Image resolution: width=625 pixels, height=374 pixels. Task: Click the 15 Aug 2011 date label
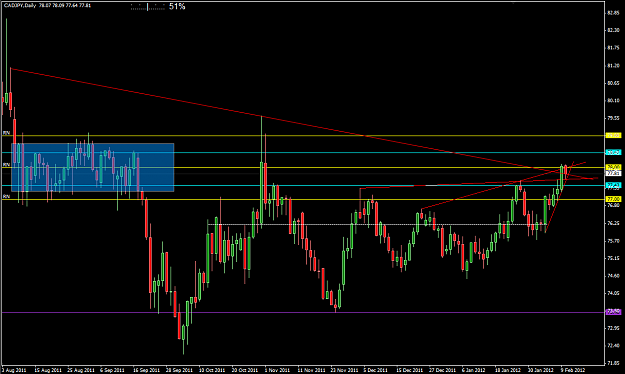coord(48,370)
